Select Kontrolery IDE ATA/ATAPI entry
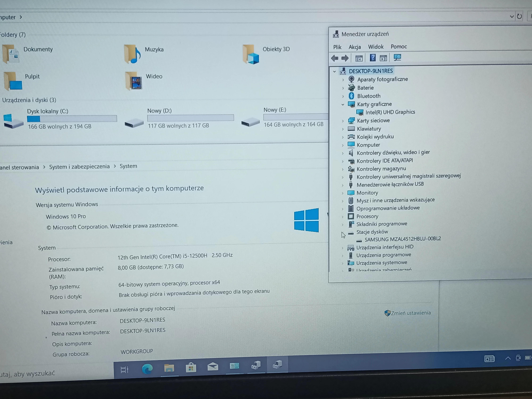This screenshot has height=399, width=532. (385, 161)
